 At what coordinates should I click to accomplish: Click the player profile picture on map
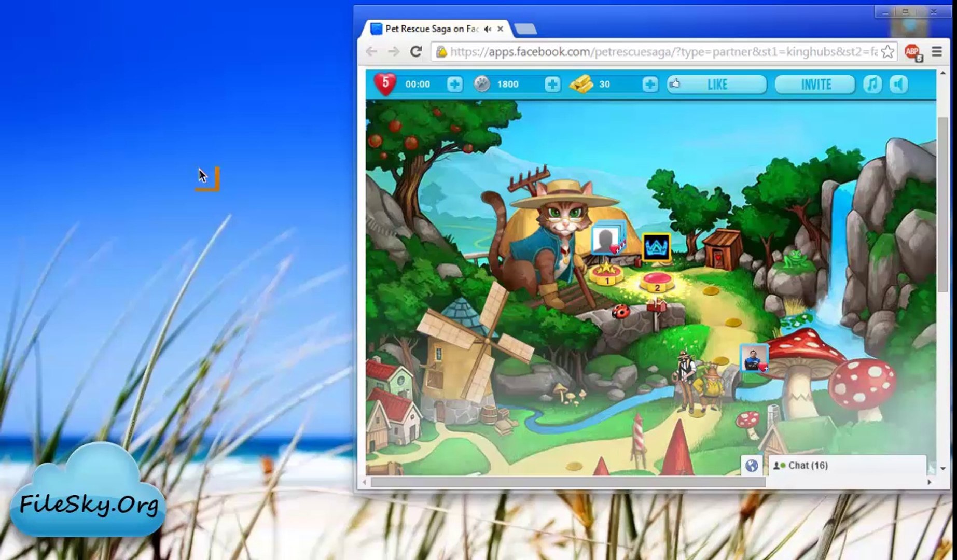point(753,358)
